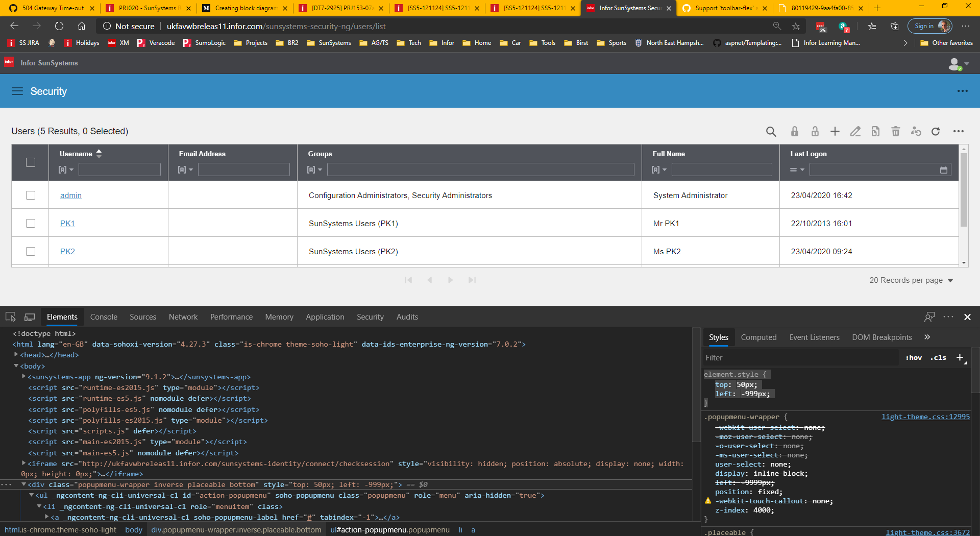Click the lock user icon

(794, 132)
